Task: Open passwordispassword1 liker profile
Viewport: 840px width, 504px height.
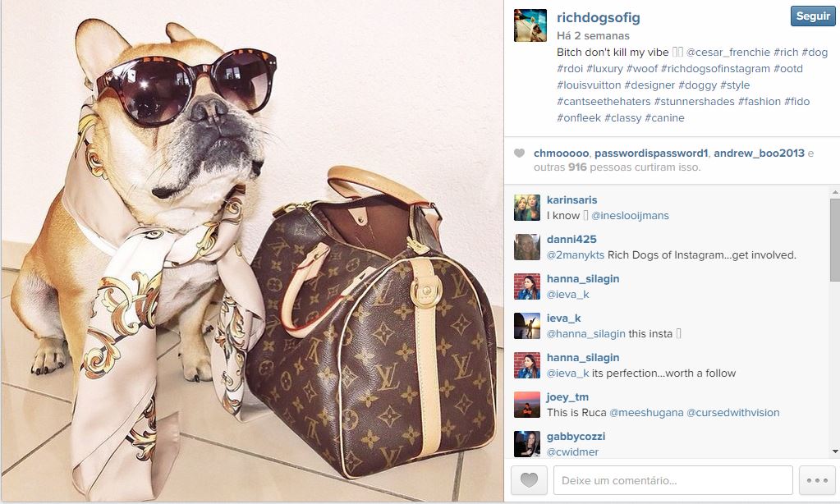Action: [x=651, y=153]
